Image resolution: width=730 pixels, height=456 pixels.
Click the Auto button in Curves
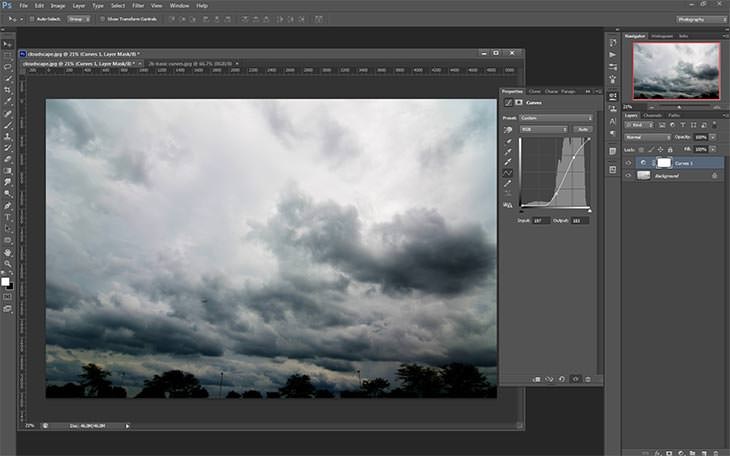pyautogui.click(x=582, y=129)
